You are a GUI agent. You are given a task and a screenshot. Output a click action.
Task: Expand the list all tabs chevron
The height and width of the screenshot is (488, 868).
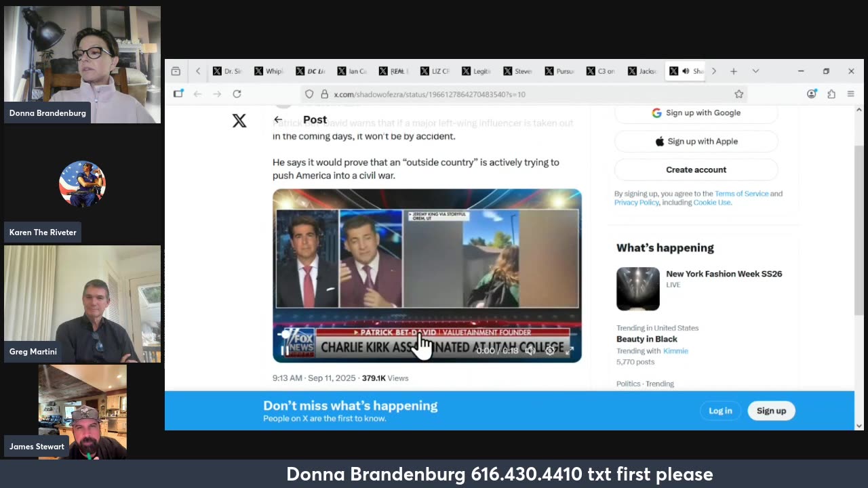coord(755,71)
